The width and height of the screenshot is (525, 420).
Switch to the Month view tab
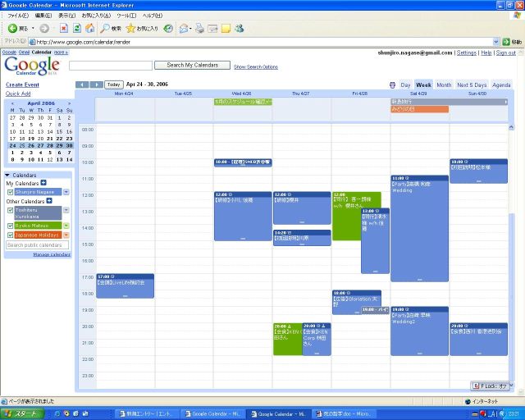(444, 84)
